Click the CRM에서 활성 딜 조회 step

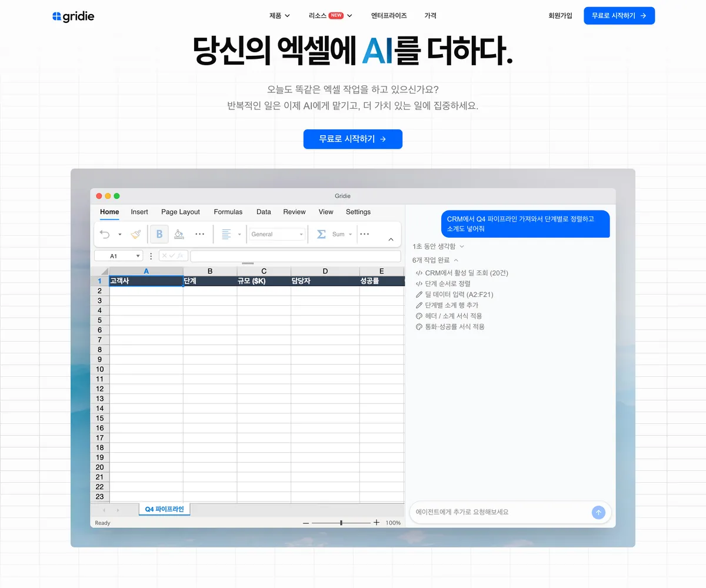462,273
